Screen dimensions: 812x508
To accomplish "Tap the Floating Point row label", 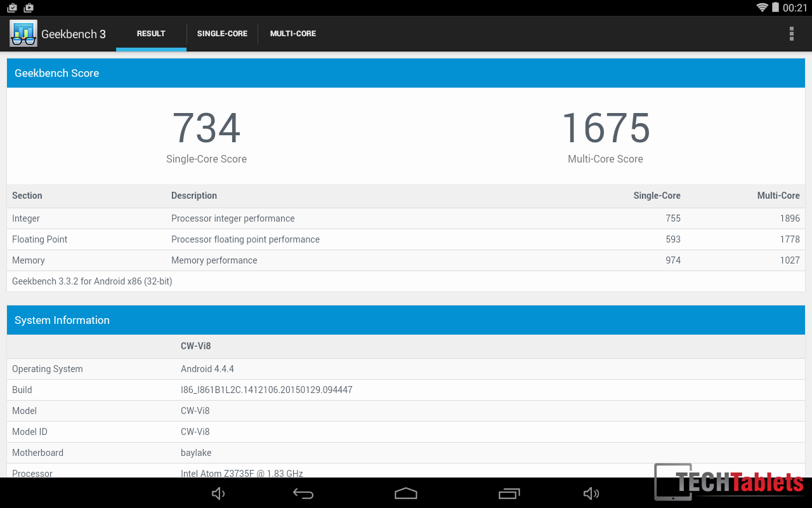I will [39, 239].
